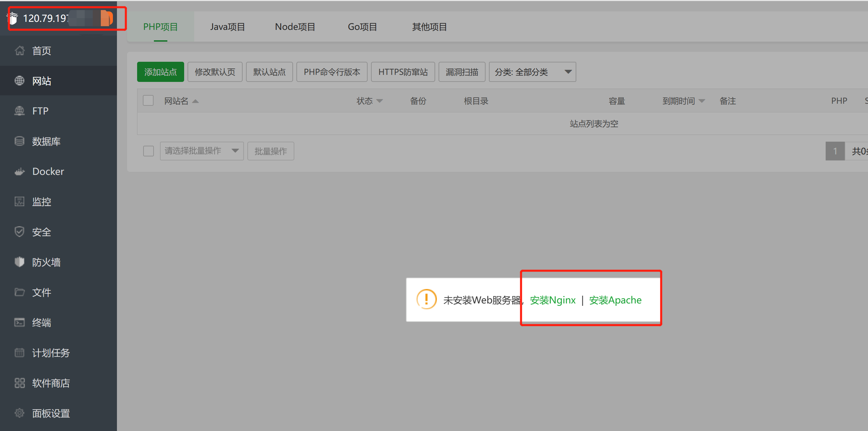Click the 默认站点 button
Image resolution: width=868 pixels, height=431 pixels.
coord(269,72)
